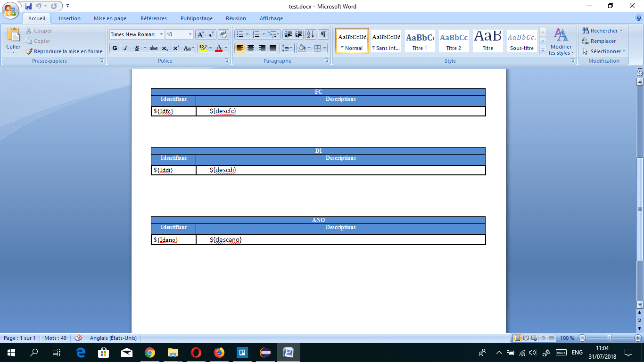Sort text alphabetically with the A-Z icon

312,34
